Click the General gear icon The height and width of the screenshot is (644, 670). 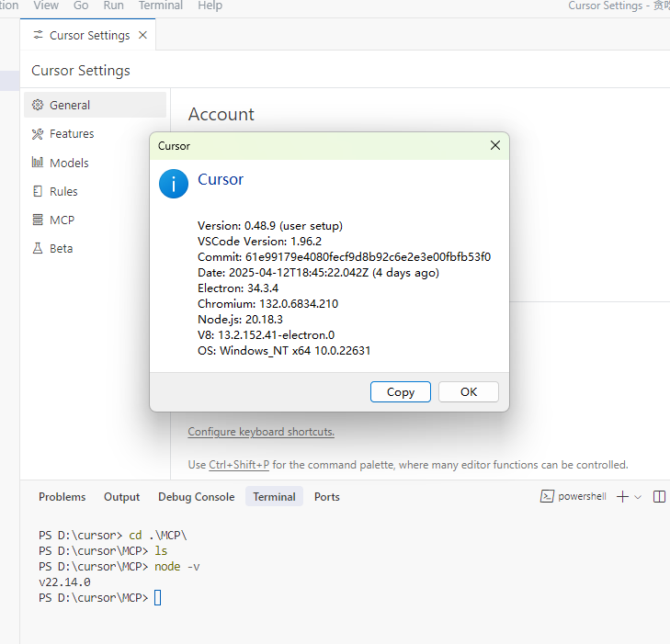pyautogui.click(x=38, y=105)
